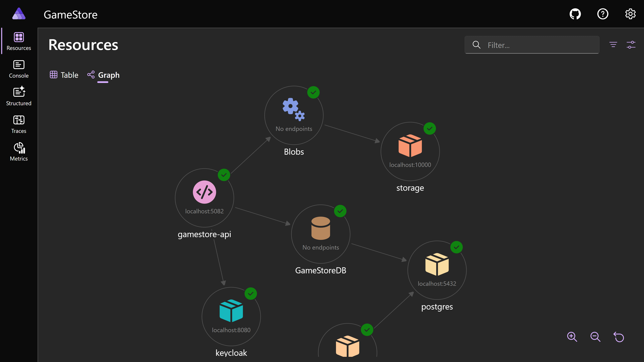
Task: Select the partly visible bottom box node
Action: pyautogui.click(x=347, y=346)
